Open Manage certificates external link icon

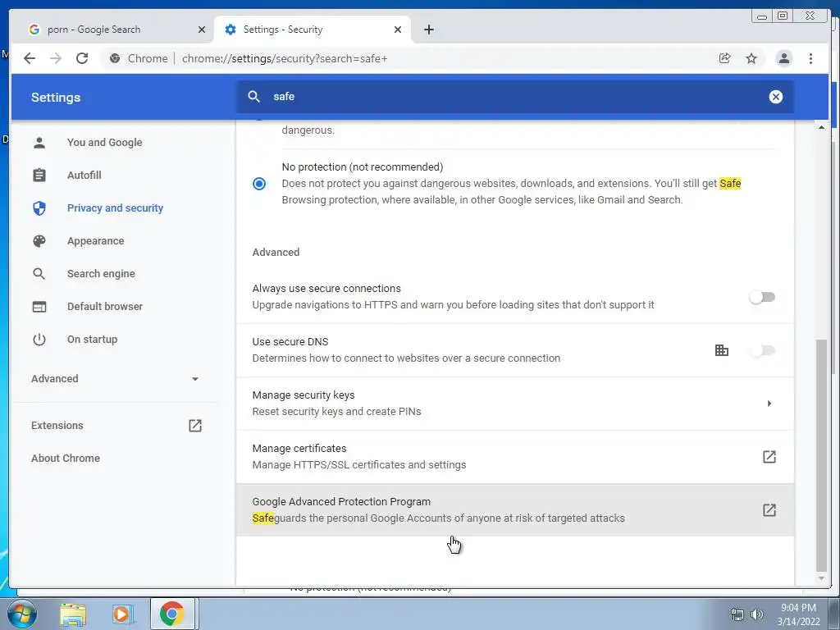point(769,457)
